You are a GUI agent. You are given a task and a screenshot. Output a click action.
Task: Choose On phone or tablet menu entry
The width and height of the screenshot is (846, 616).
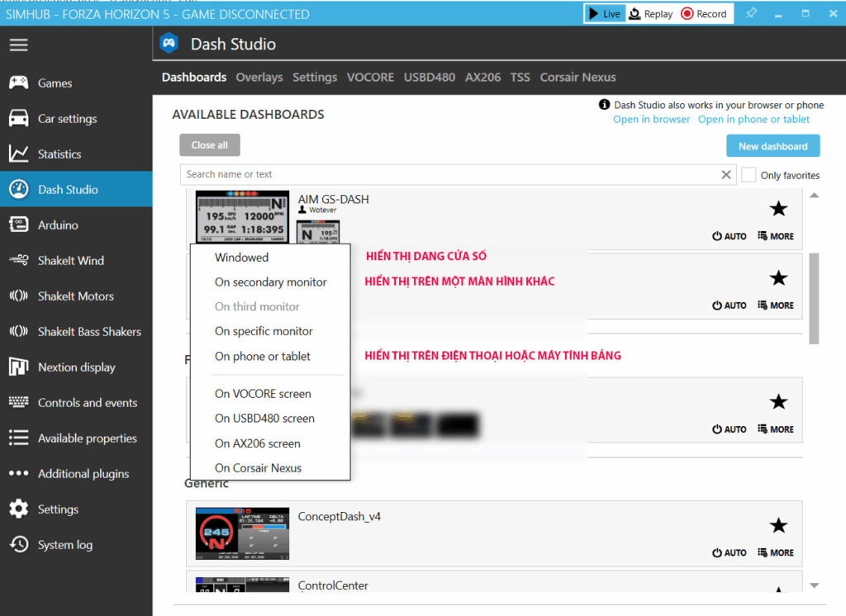click(x=270, y=357)
